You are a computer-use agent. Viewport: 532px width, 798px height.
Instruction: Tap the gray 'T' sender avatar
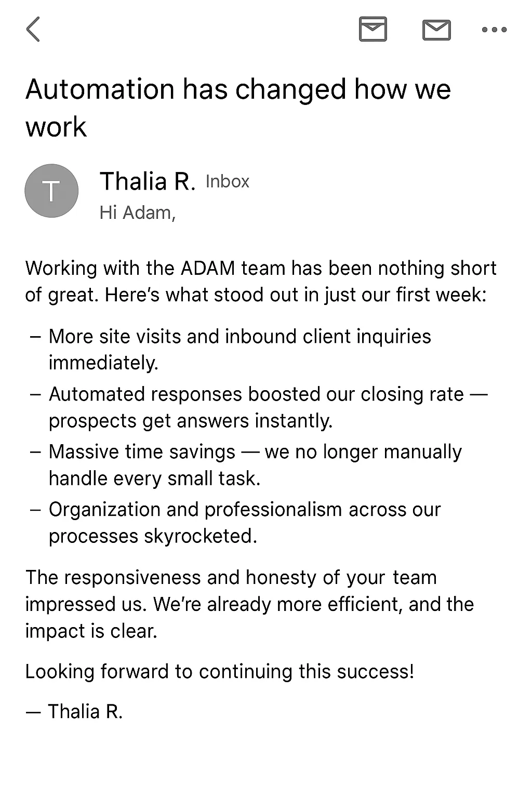51,191
